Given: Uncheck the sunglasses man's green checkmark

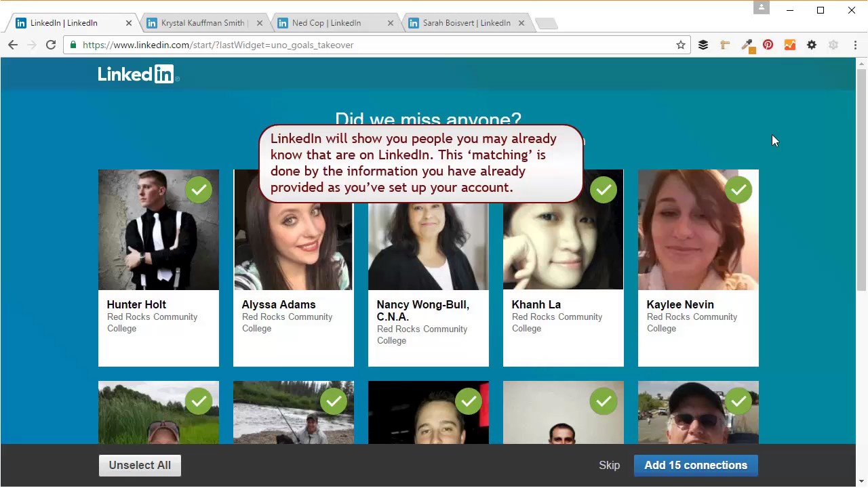Looking at the screenshot, I should click(x=738, y=401).
